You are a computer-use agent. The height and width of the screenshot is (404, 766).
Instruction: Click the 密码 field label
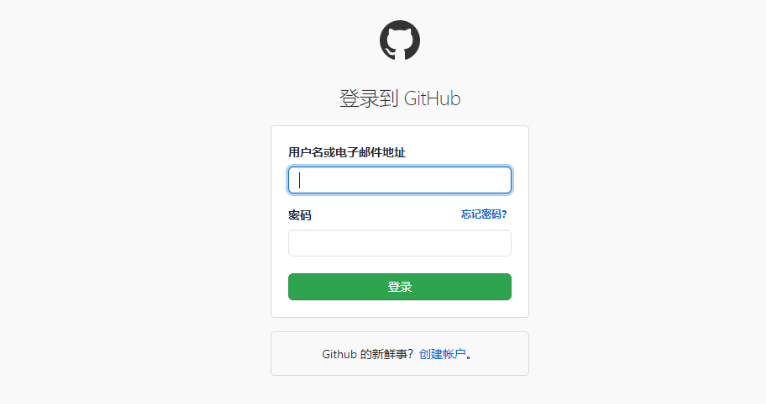point(299,215)
